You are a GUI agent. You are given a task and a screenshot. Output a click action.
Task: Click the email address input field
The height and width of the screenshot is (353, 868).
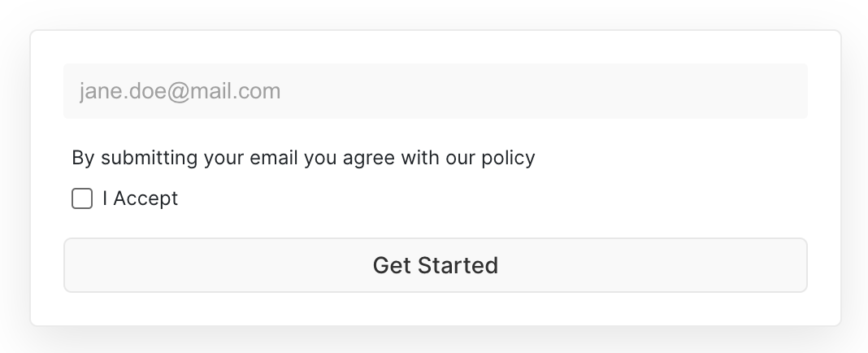click(435, 91)
